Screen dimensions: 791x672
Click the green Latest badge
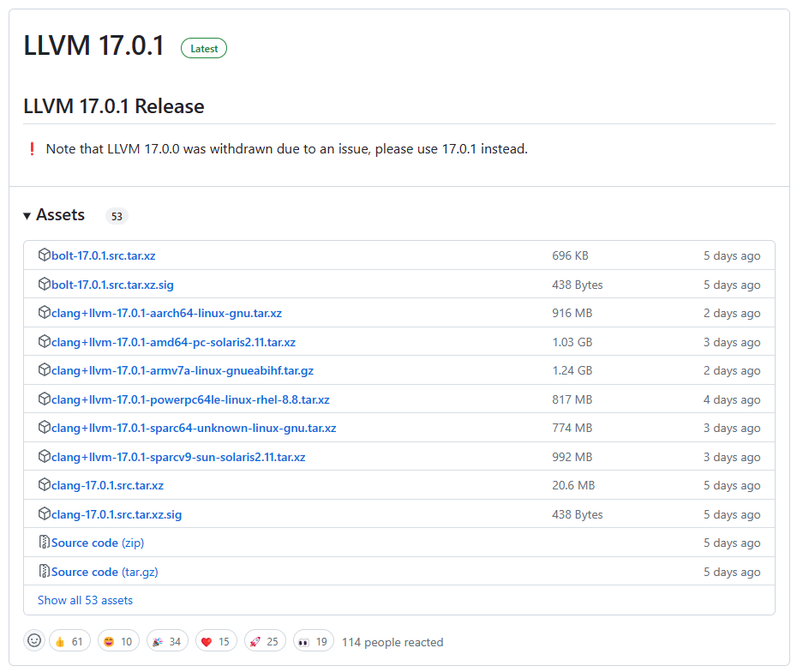pyautogui.click(x=204, y=49)
